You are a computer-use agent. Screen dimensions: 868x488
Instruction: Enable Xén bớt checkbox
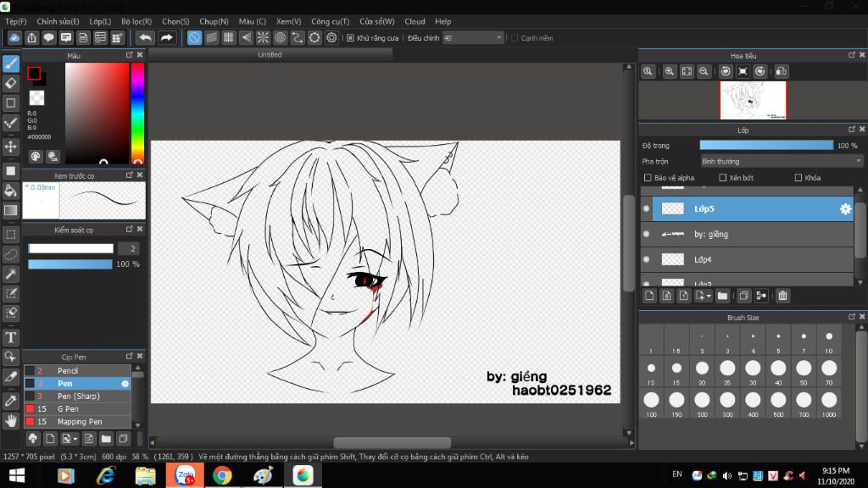(x=722, y=178)
